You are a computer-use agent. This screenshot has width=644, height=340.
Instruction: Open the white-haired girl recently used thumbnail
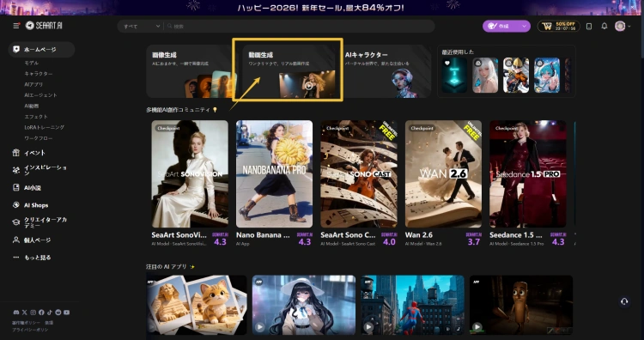(485, 76)
